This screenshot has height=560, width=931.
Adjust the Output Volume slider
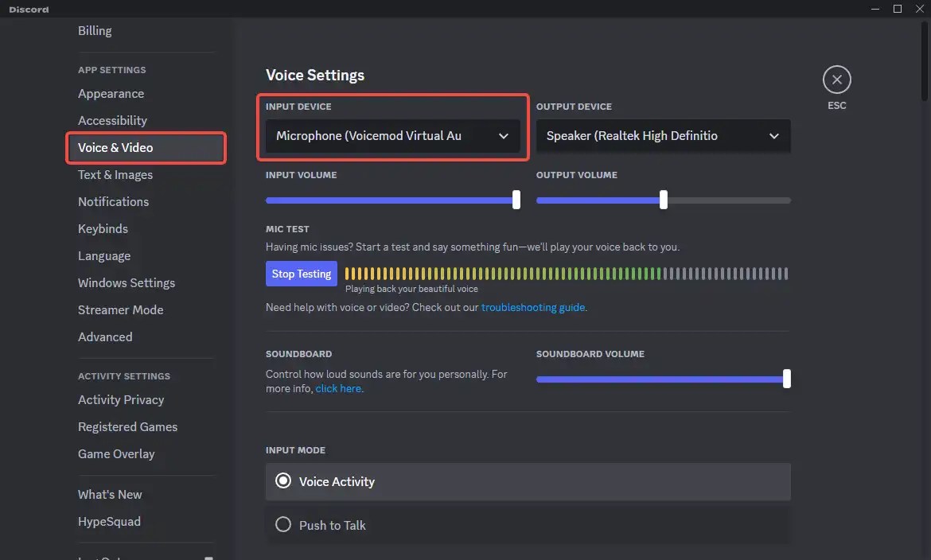coord(664,200)
